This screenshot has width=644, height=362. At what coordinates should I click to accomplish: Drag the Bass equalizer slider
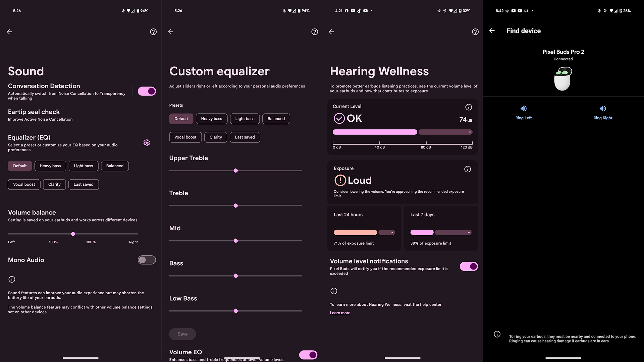click(x=236, y=276)
